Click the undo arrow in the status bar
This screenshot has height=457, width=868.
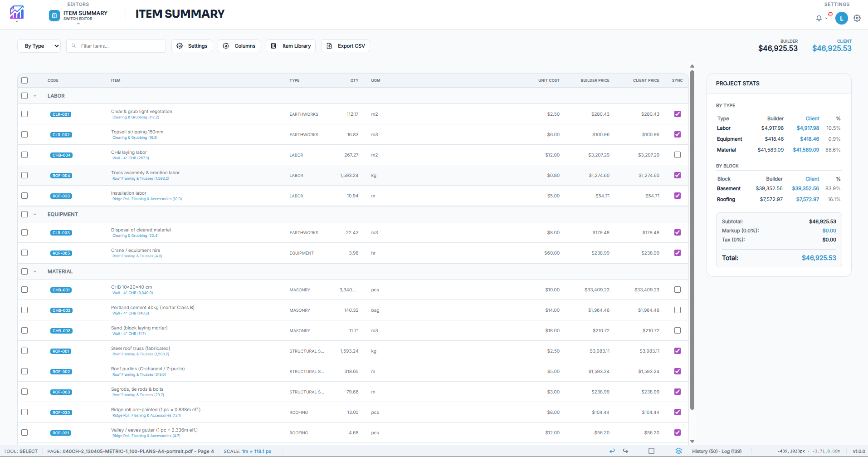(612, 451)
